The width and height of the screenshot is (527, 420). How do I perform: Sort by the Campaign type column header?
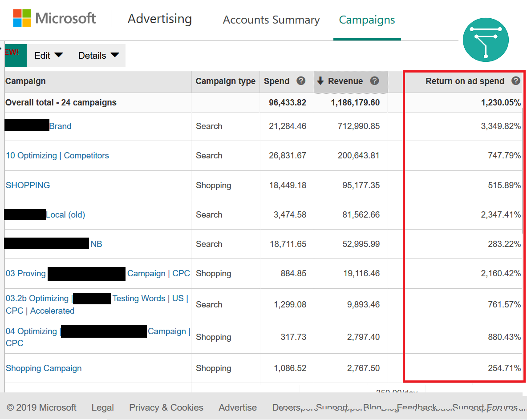pyautogui.click(x=226, y=81)
